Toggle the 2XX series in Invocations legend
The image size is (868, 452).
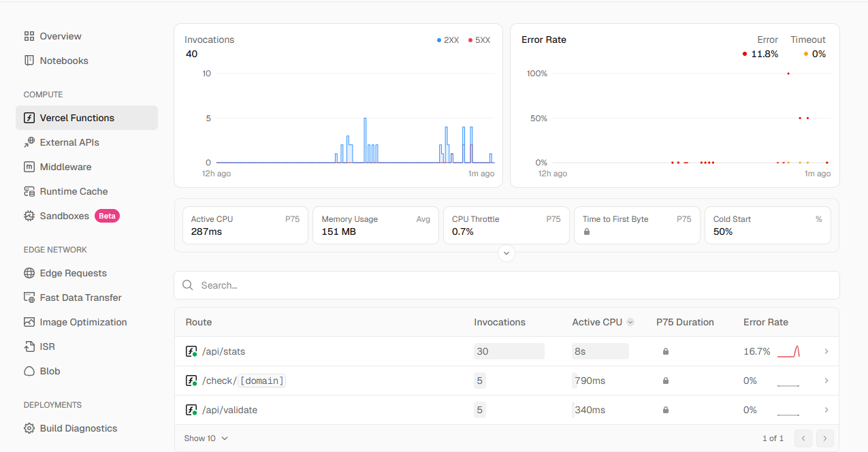tap(448, 40)
